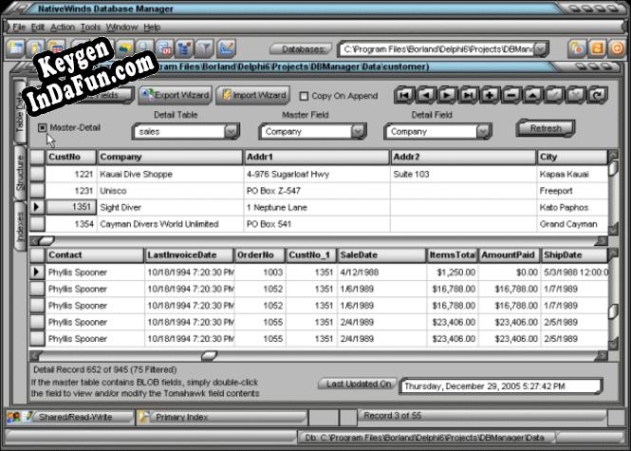Go to next record with navigator button
Viewport: 631px width, 451px height.
(447, 95)
